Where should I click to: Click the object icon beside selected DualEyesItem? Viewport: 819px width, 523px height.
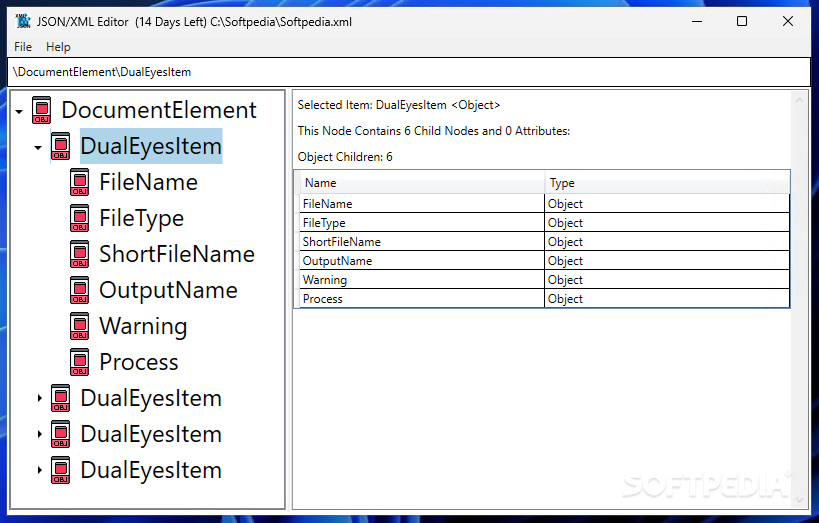coord(61,146)
